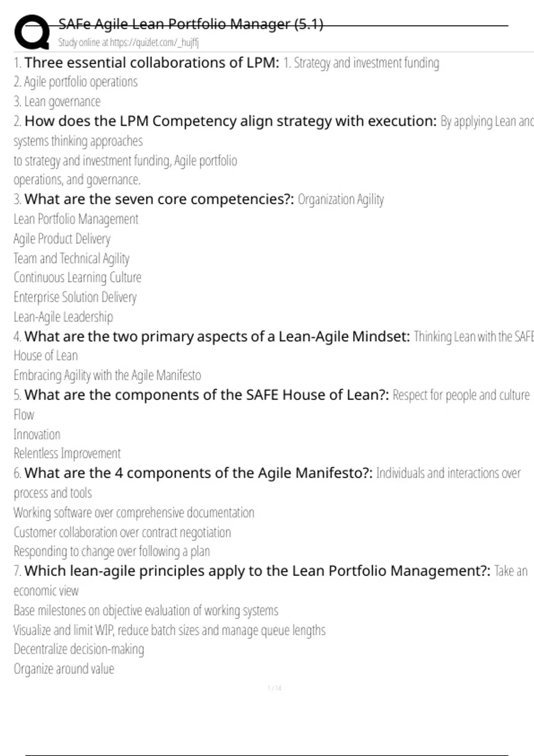Click the page number 1/14 indicator

coord(275,688)
